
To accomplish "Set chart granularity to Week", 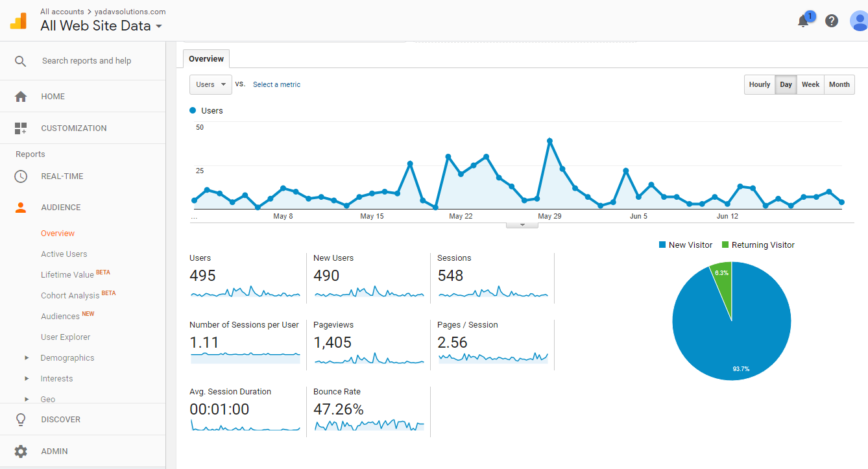I will point(810,85).
